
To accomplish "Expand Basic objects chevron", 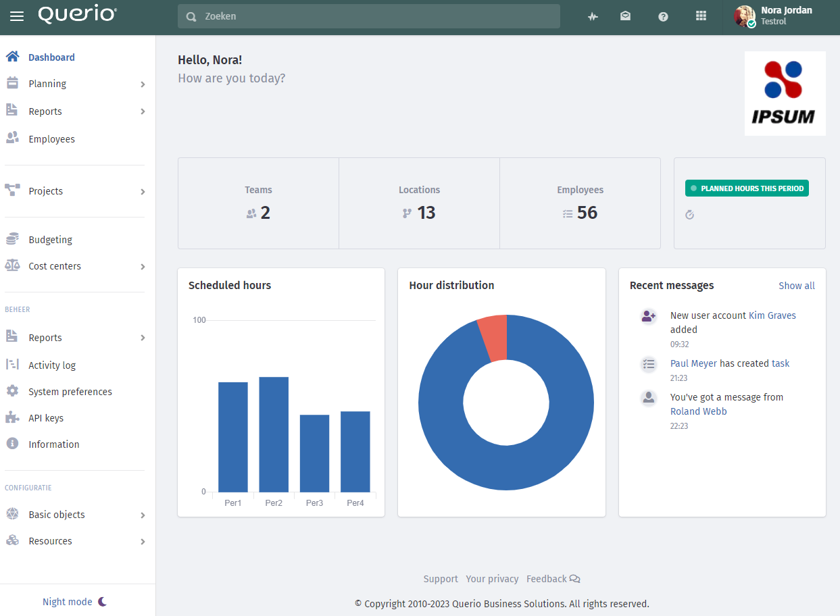I will 143,515.
